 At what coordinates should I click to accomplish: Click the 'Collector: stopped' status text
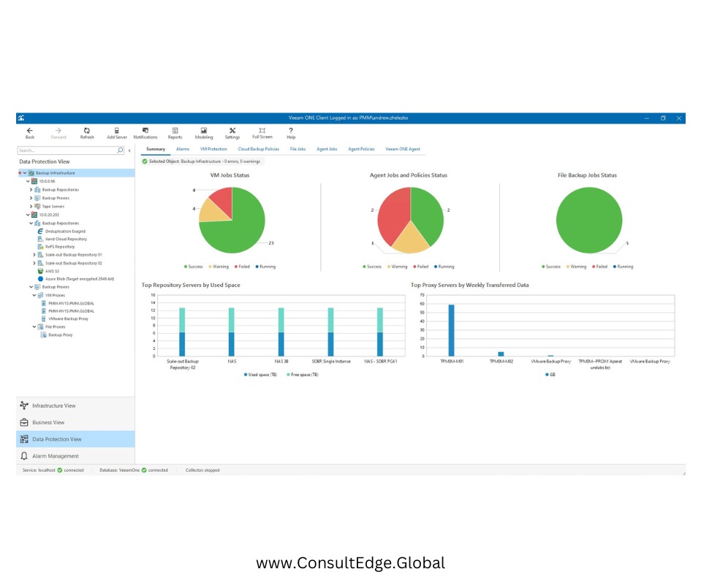(x=202, y=470)
